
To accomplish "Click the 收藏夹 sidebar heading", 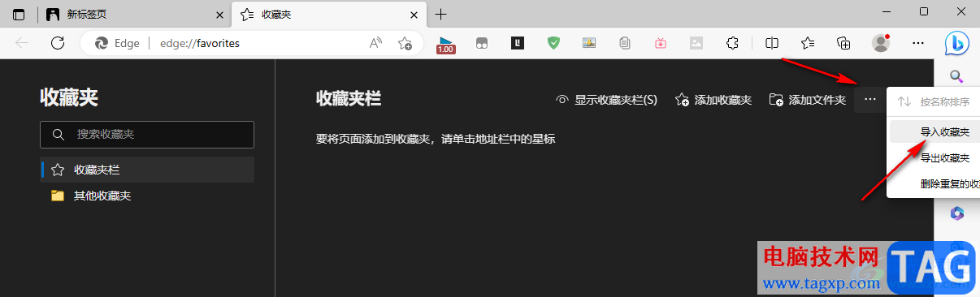I will [69, 98].
